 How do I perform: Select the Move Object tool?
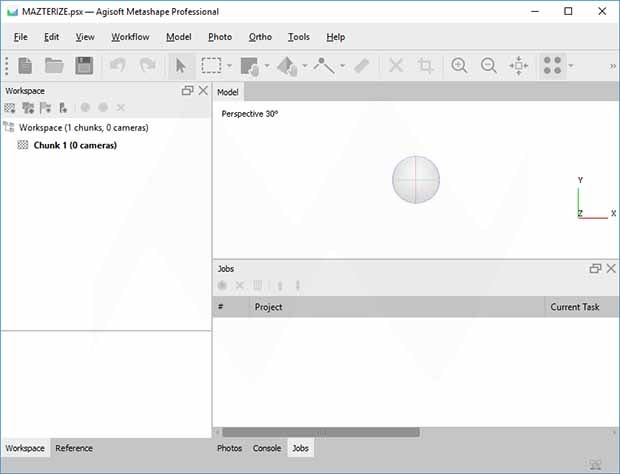pos(287,66)
